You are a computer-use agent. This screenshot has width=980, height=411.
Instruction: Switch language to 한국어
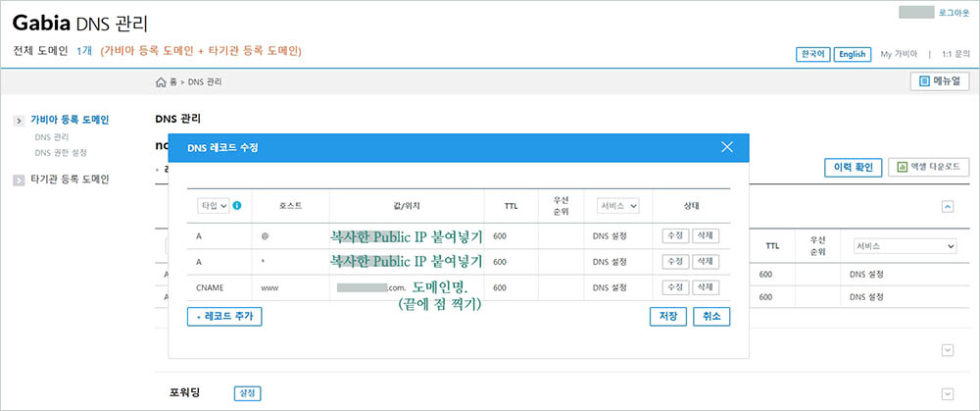click(812, 54)
